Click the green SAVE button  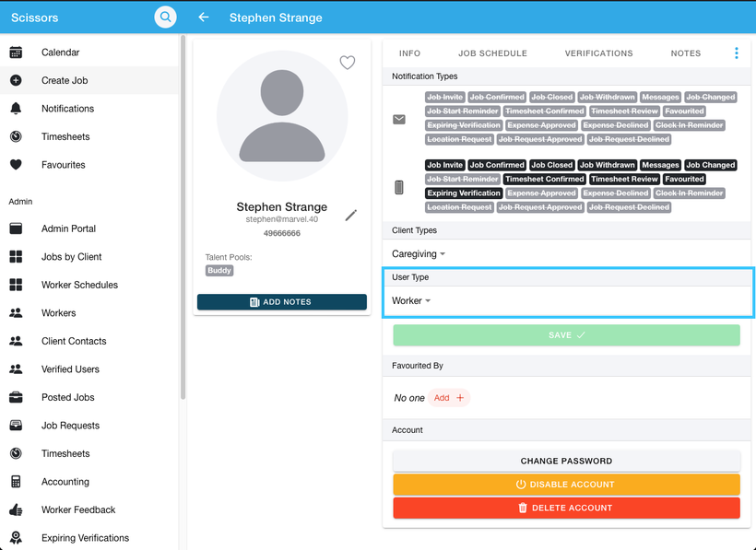pyautogui.click(x=566, y=335)
